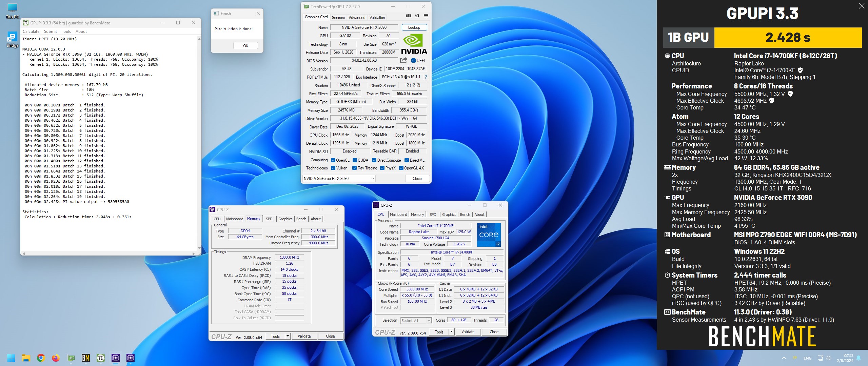Image resolution: width=868 pixels, height=366 pixels.
Task: Switch to GPU-Z via its taskbar icon
Action: [x=71, y=358]
